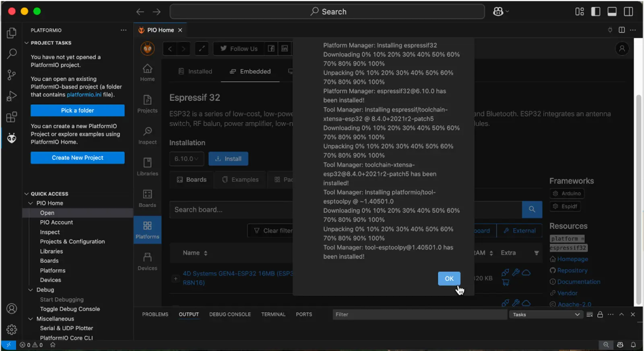Click the vertical scrollbar of PIO Home
The height and width of the screenshot is (351, 644).
pyautogui.click(x=638, y=199)
